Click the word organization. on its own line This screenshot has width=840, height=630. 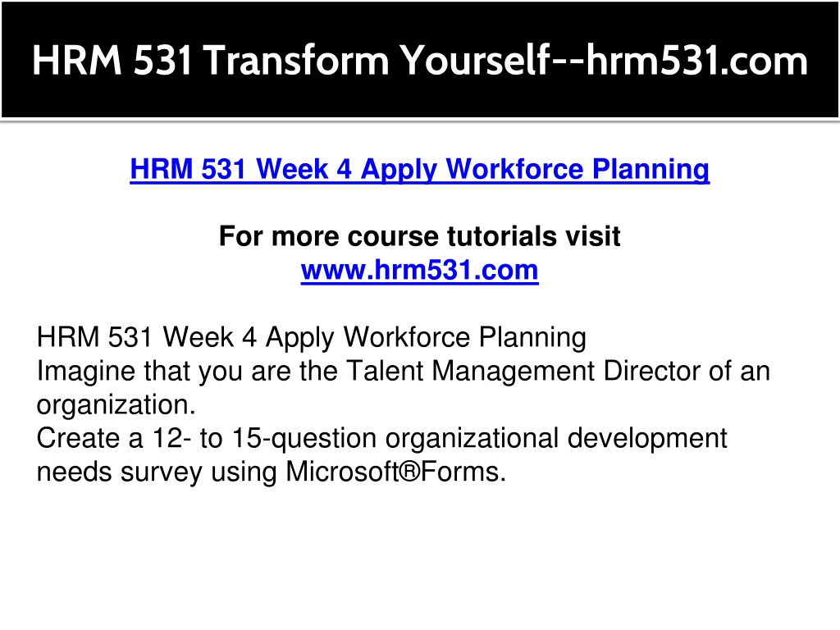point(116,405)
